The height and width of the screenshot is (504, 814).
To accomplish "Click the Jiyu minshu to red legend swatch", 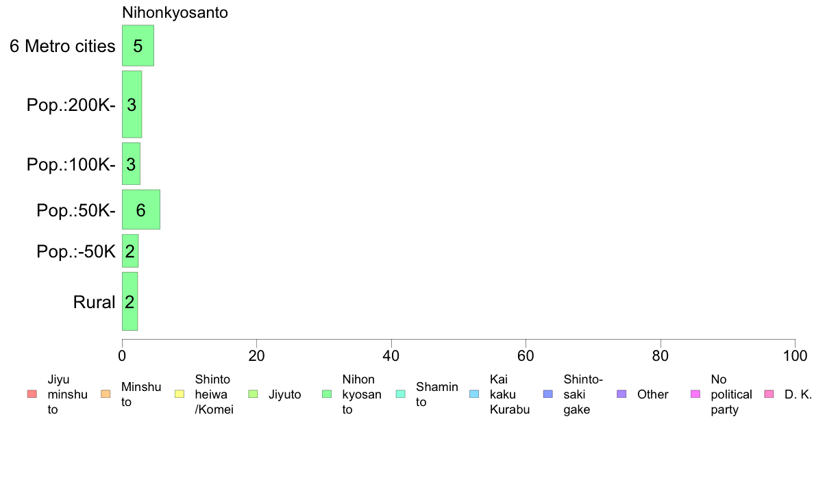I will pyautogui.click(x=32, y=394).
